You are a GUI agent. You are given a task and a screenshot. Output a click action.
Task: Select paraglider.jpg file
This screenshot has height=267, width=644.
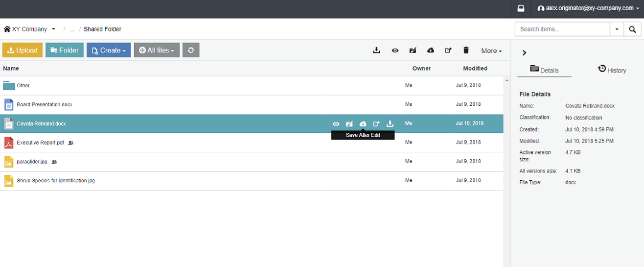coord(32,162)
